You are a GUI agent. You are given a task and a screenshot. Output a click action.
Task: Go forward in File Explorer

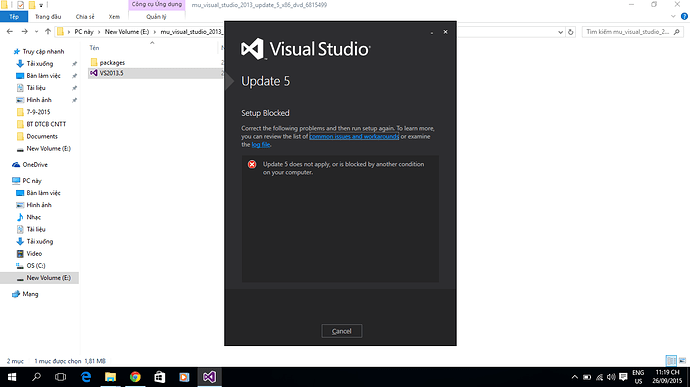point(25,32)
